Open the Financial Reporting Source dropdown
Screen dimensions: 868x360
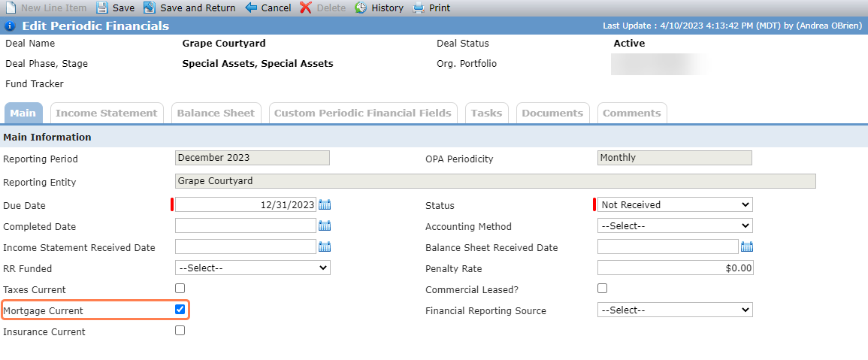675,310
